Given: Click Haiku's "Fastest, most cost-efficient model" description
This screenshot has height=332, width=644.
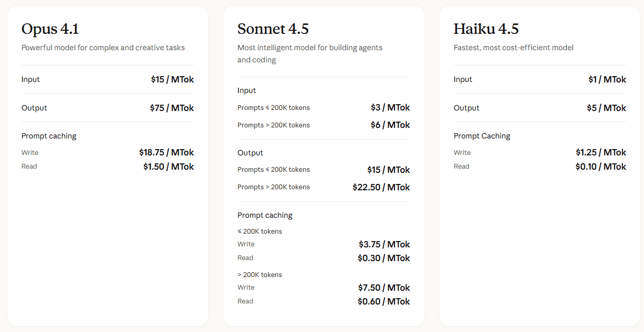Looking at the screenshot, I should tap(513, 48).
